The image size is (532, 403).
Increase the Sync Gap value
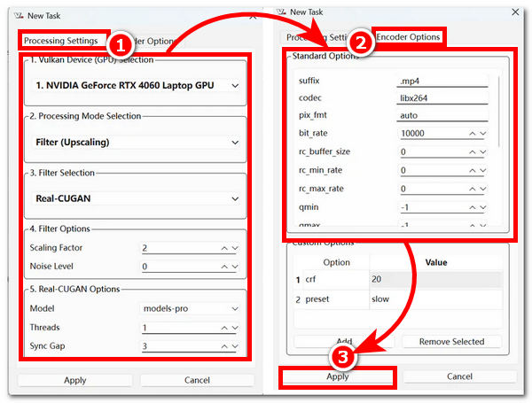coord(224,346)
